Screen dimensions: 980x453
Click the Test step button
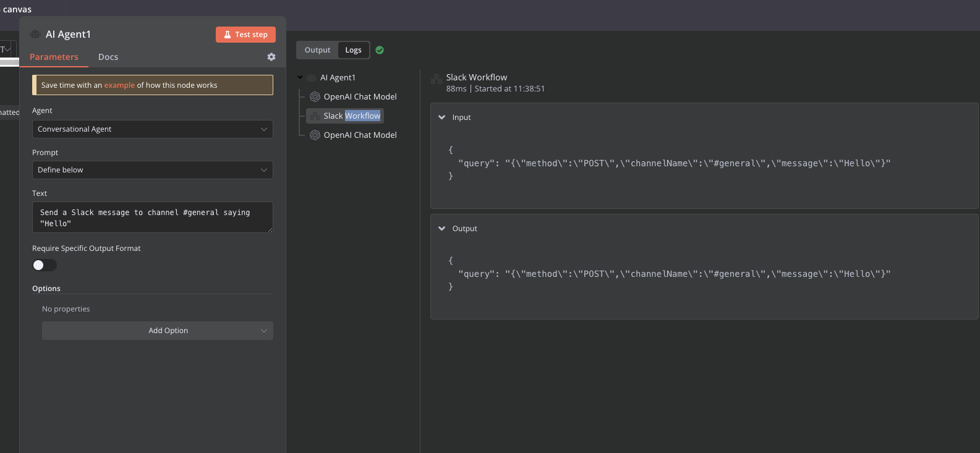(x=245, y=35)
